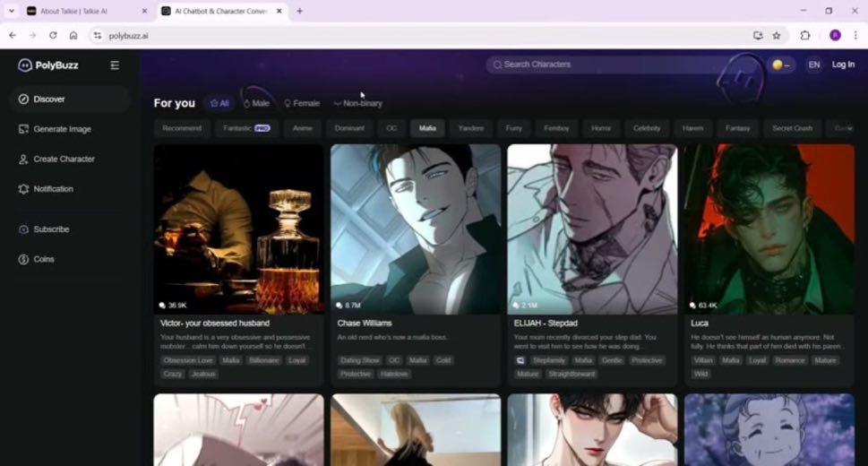Click the Villain tag on Luca card
This screenshot has height=466, width=868.
(703, 360)
